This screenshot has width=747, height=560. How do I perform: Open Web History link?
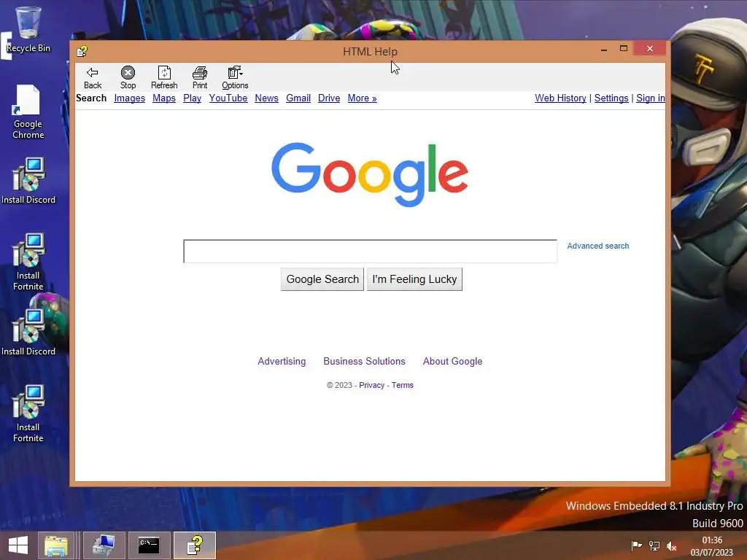pos(560,98)
